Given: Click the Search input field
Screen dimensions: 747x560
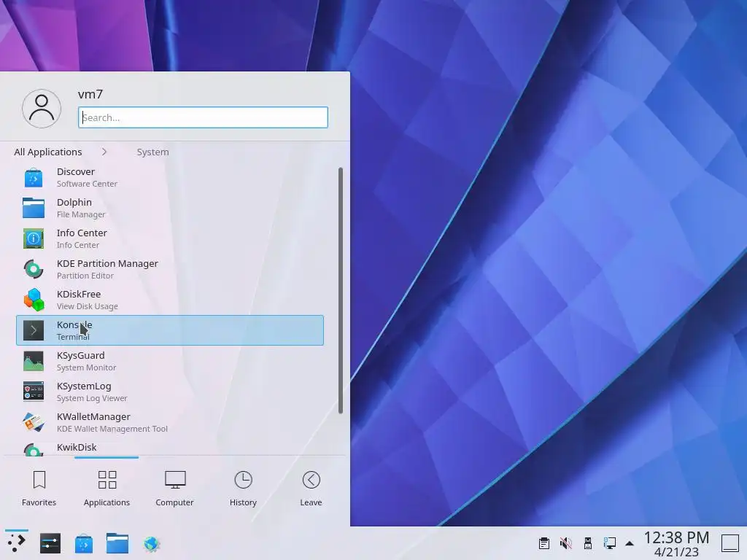Looking at the screenshot, I should (203, 117).
